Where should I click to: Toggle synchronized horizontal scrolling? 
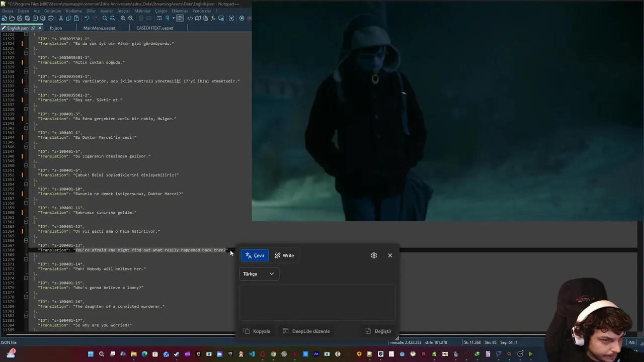click(x=149, y=18)
